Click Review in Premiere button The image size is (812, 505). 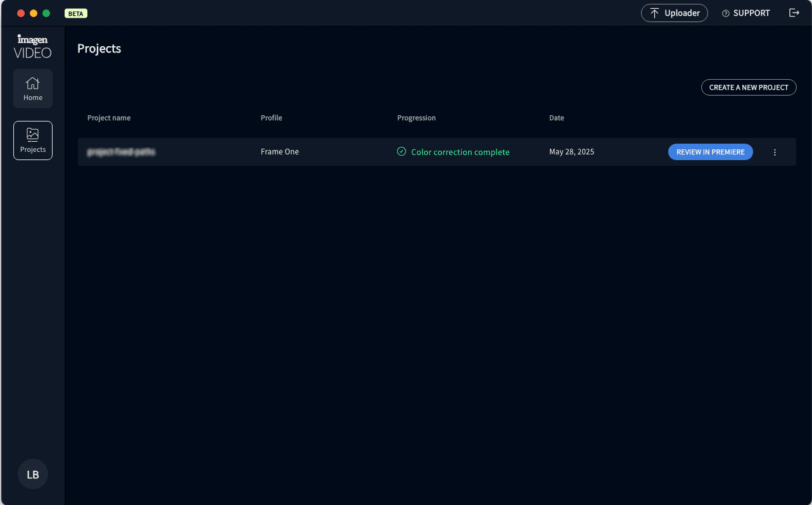pyautogui.click(x=711, y=152)
